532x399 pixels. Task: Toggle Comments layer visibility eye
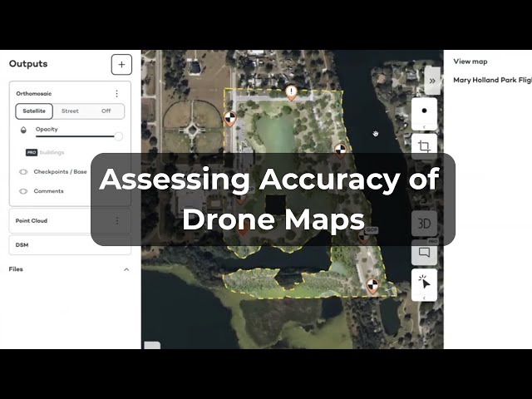coord(23,191)
